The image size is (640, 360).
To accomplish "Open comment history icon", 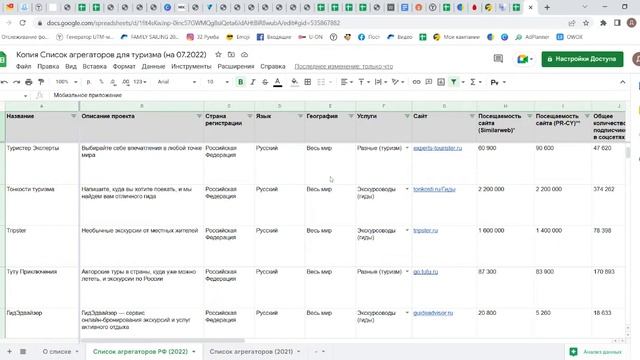I will (498, 59).
